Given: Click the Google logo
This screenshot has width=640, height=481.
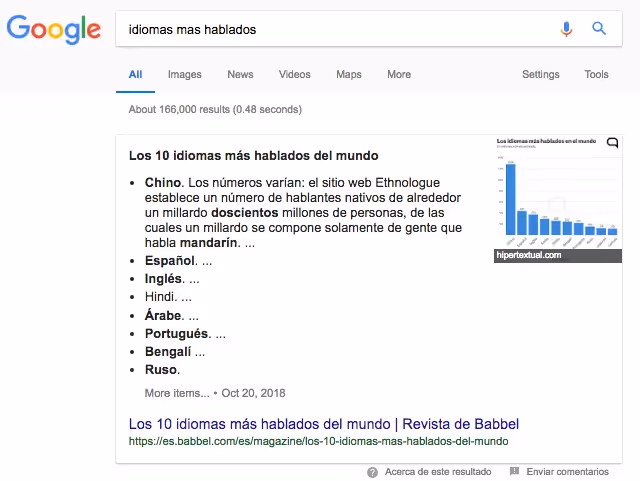Looking at the screenshot, I should (53, 29).
